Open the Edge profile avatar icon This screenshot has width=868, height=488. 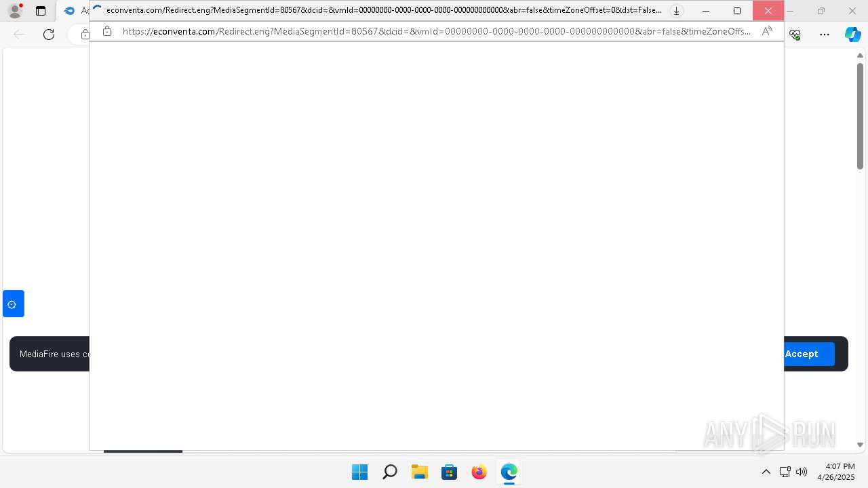[14, 11]
